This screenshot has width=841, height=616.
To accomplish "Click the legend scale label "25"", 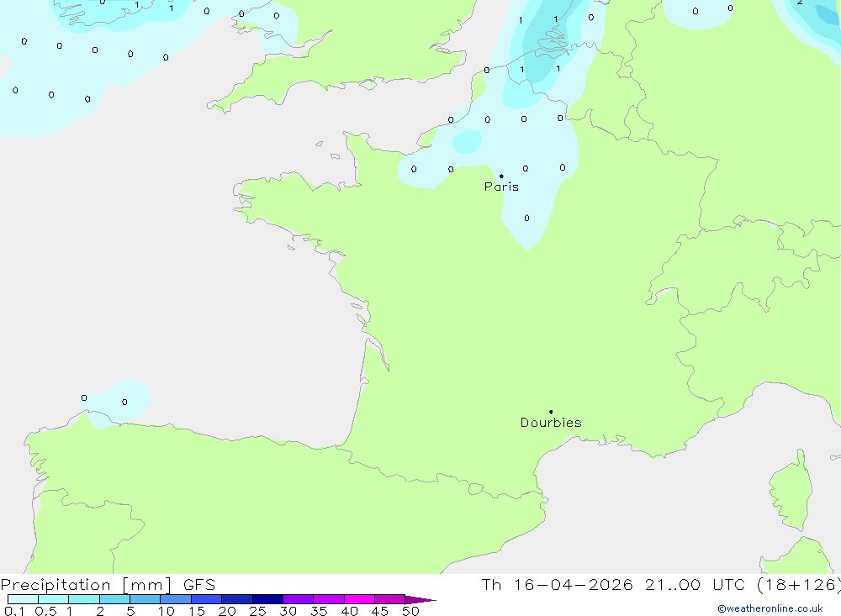I will tap(258, 611).
